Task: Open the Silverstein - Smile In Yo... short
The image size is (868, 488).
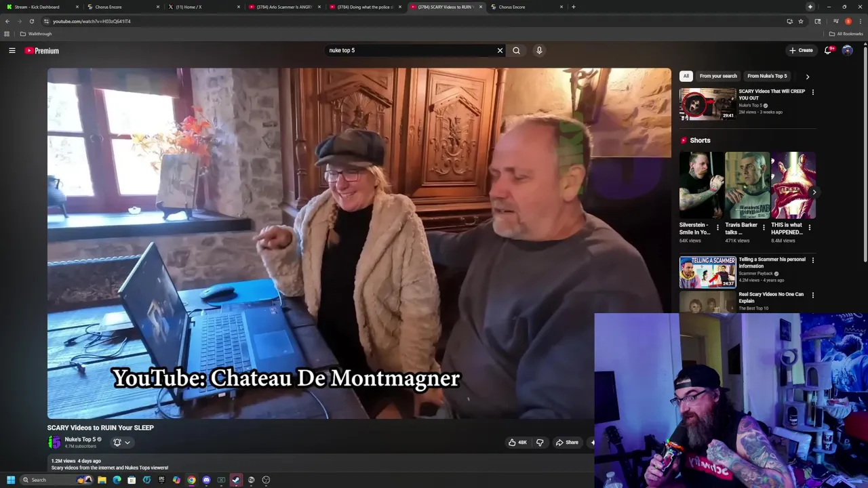Action: point(701,185)
